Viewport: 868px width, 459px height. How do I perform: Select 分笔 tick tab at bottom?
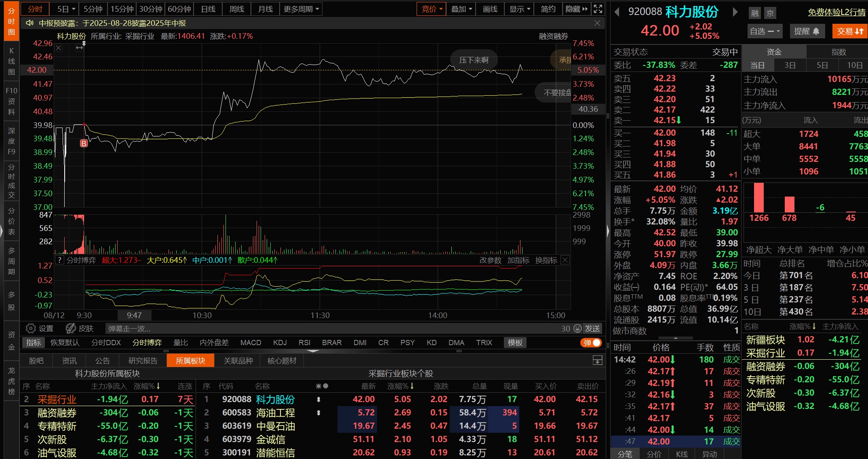point(625,454)
